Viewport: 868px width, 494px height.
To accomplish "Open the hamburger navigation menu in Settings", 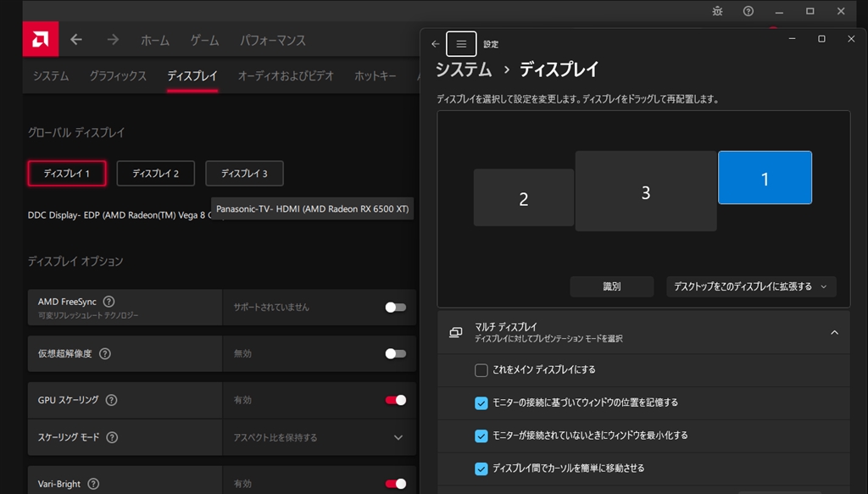I will click(x=461, y=44).
